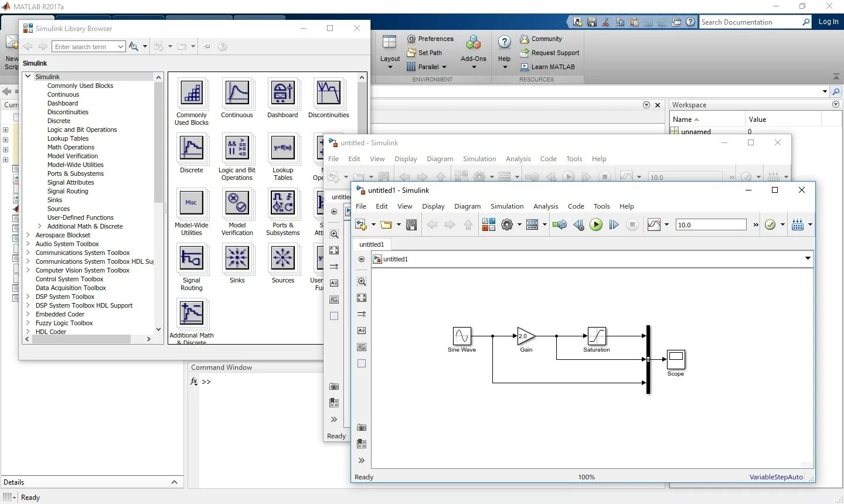Click the simulation stop time field in untitled1
Viewport: 844px width, 504px height.
711,224
